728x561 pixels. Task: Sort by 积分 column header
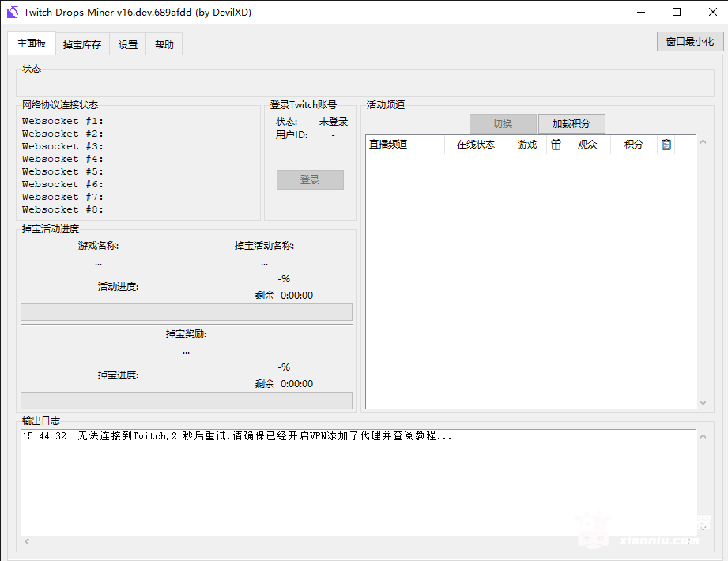633,145
